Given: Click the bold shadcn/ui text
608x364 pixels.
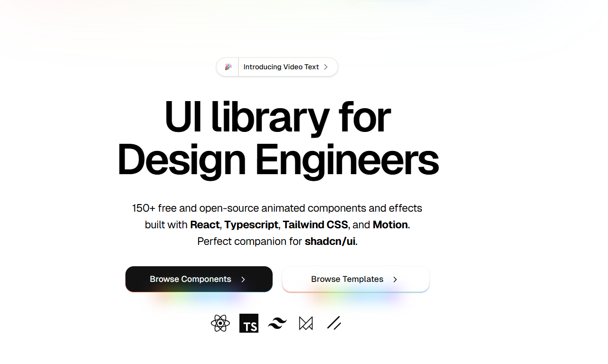Looking at the screenshot, I should click(330, 242).
